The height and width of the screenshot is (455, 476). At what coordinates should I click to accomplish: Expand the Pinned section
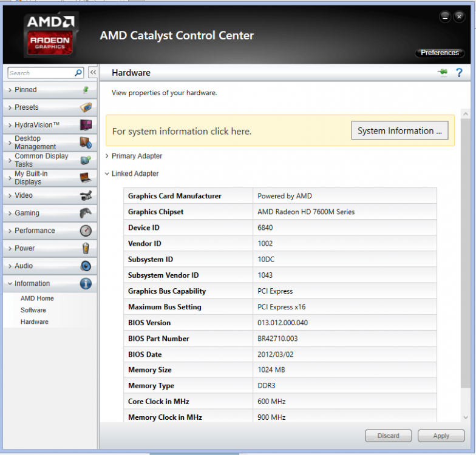tap(50, 90)
